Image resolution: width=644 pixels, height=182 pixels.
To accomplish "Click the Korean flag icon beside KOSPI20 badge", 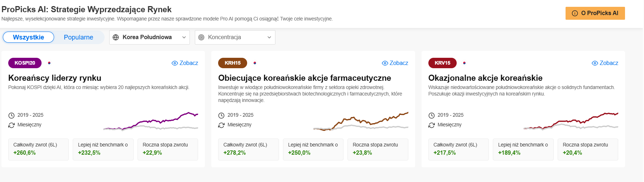I will pyautogui.click(x=49, y=63).
